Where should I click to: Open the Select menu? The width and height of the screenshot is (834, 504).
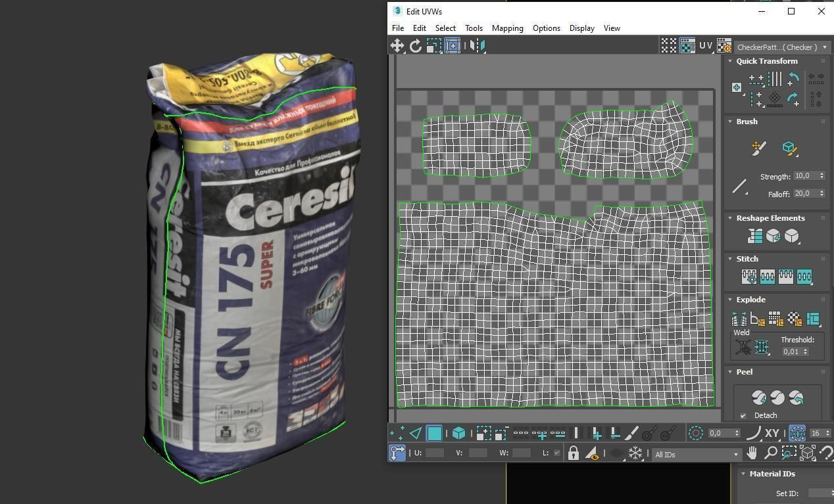click(x=445, y=28)
